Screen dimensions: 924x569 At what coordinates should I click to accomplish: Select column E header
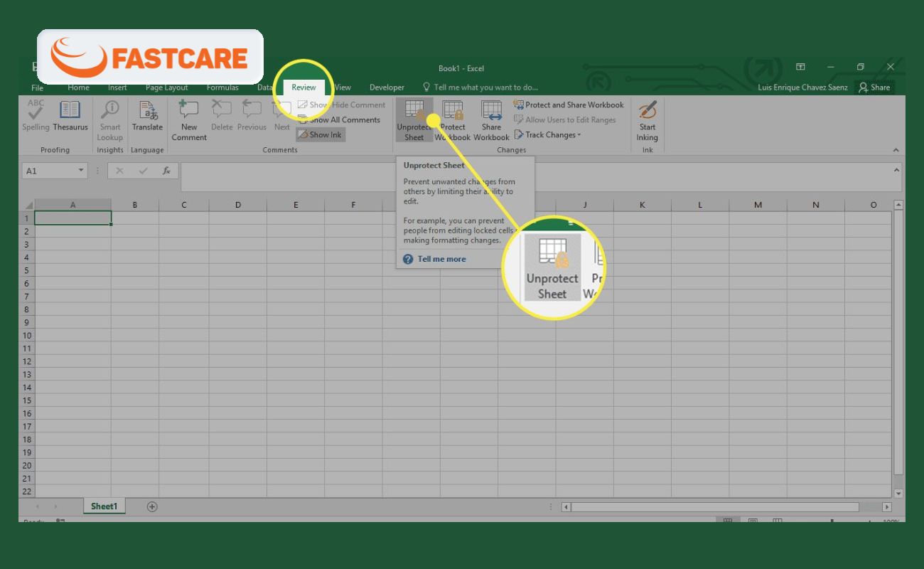point(296,205)
